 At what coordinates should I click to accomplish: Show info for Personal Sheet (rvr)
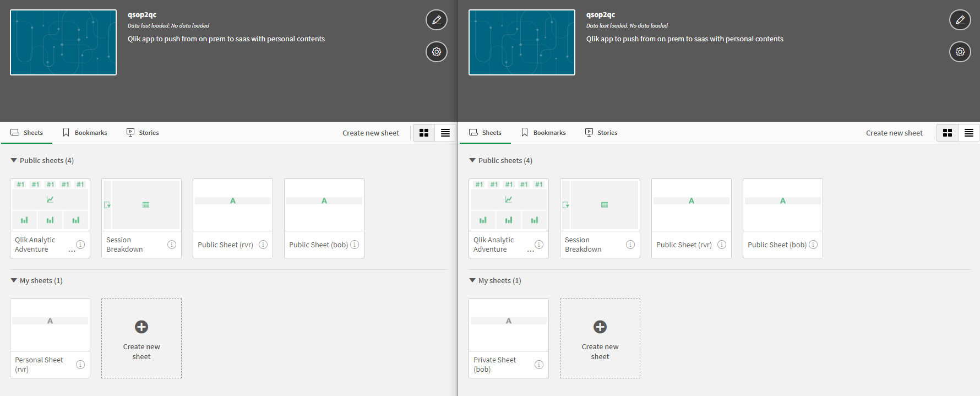pyautogui.click(x=80, y=365)
